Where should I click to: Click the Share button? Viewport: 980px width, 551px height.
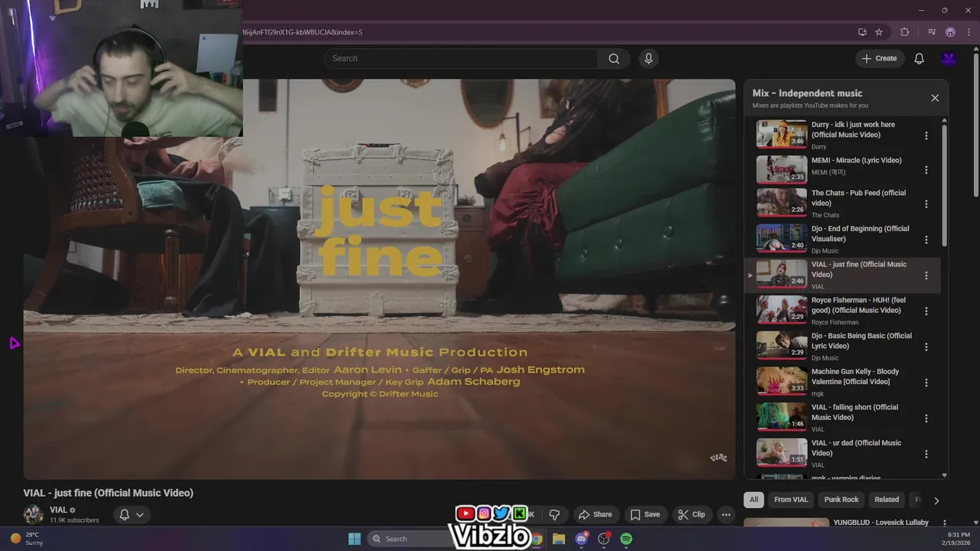tap(595, 514)
